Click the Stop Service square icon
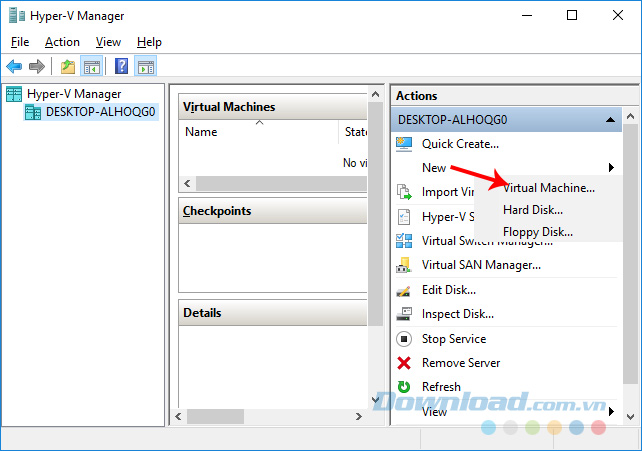Viewport: 642px width, 451px height. click(x=404, y=339)
